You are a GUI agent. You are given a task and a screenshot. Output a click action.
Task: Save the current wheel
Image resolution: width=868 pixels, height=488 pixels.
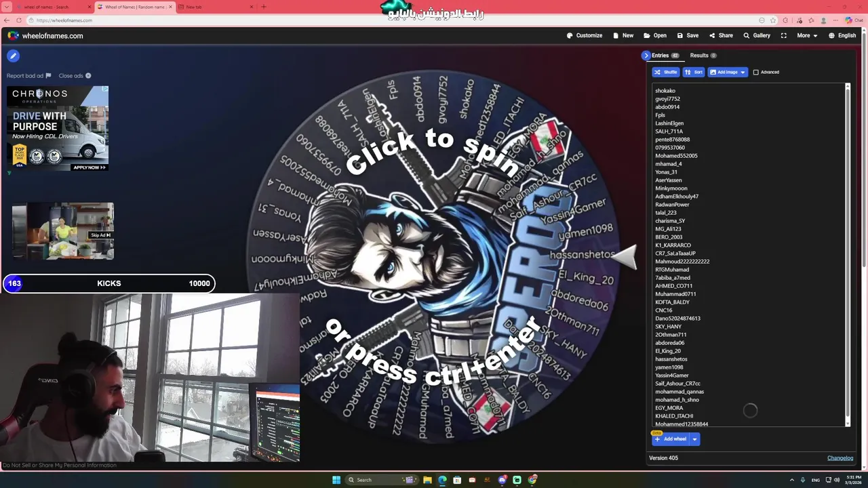[688, 35]
